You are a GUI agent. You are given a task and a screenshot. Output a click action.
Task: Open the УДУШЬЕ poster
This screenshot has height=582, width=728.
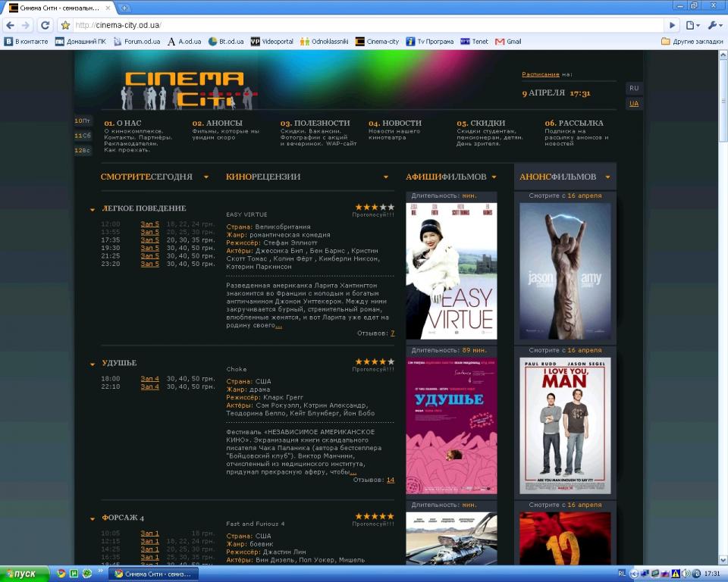tap(451, 426)
